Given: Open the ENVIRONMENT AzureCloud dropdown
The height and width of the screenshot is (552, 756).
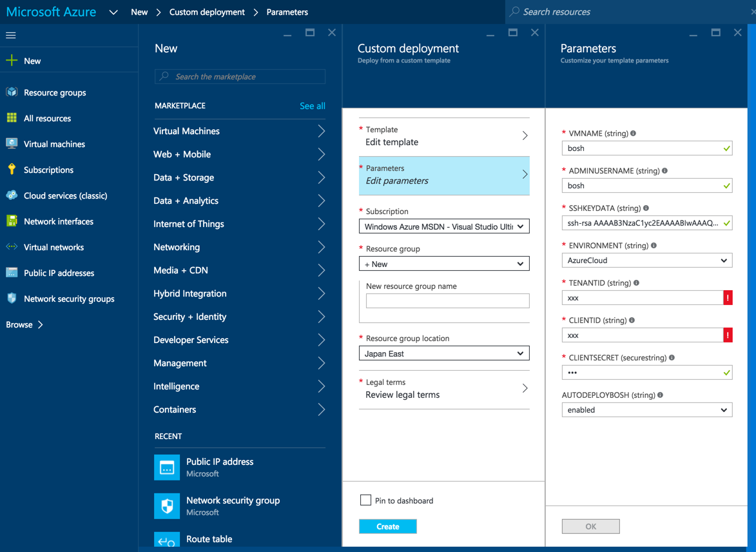Looking at the screenshot, I should 647,260.
